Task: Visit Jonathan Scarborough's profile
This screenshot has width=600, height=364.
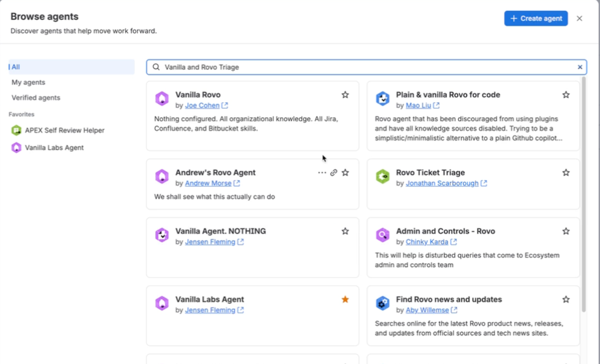Action: point(442,183)
